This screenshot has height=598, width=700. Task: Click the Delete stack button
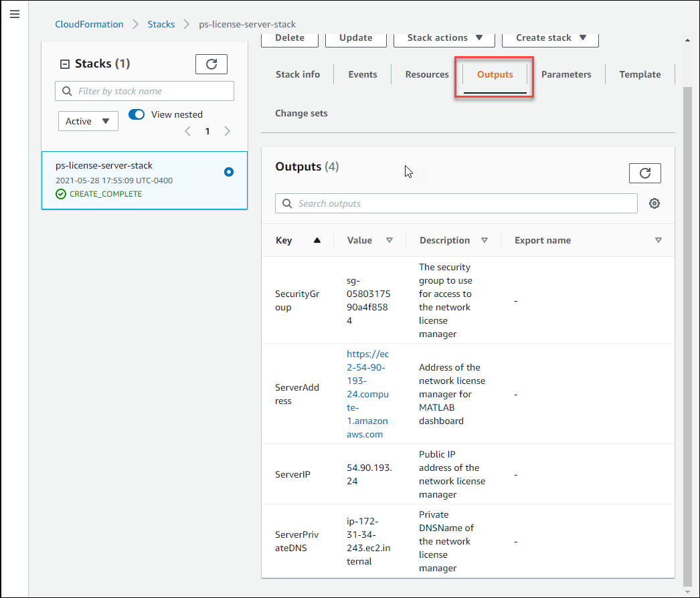[x=289, y=38]
